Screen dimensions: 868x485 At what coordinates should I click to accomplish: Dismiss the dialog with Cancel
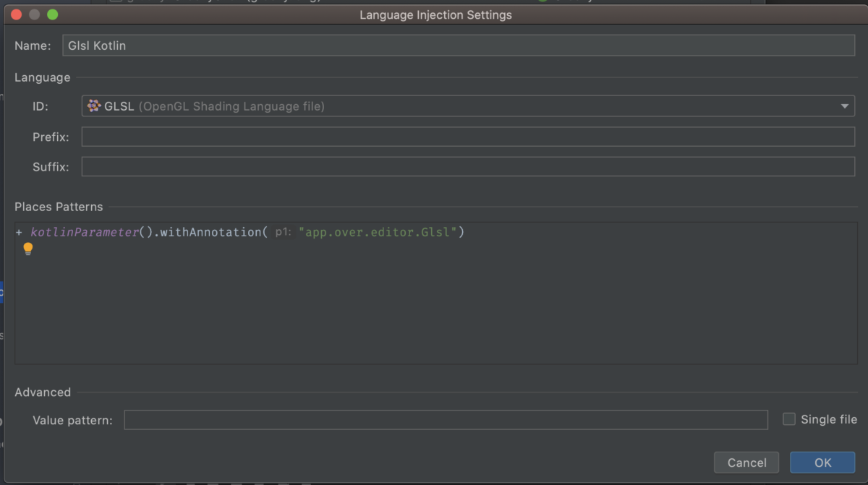(746, 462)
